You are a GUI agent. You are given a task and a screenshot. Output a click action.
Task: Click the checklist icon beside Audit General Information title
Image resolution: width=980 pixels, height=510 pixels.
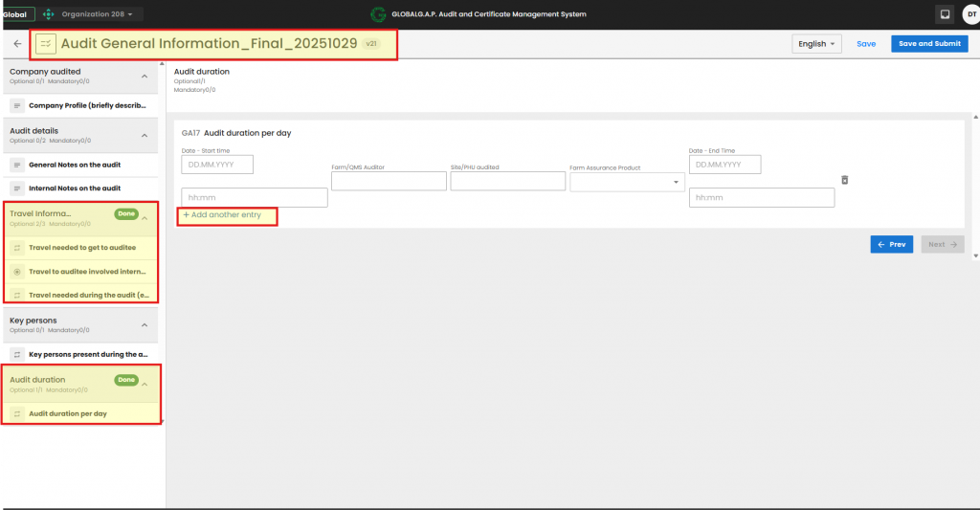coord(46,44)
